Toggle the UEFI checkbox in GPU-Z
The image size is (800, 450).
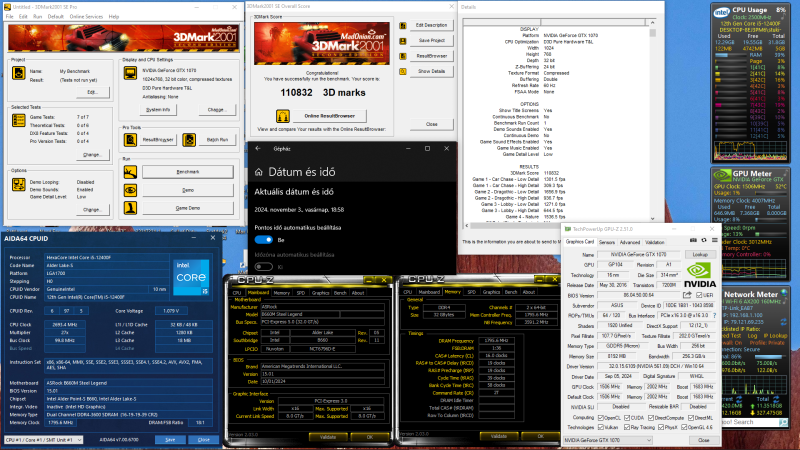pos(699,295)
